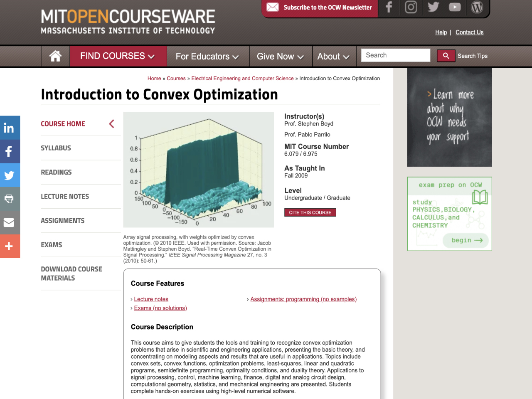Click the Print sidebar icon

click(10, 199)
